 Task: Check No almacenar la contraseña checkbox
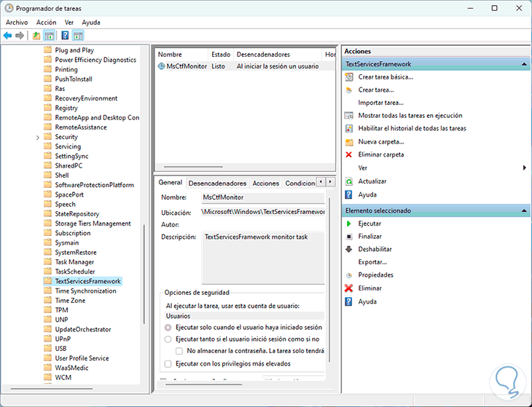coord(179,351)
